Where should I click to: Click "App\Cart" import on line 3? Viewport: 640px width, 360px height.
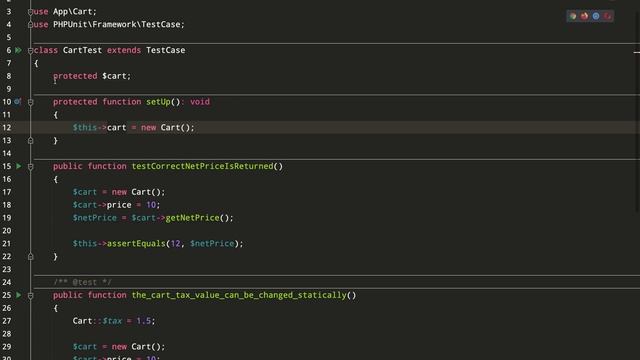pos(73,11)
